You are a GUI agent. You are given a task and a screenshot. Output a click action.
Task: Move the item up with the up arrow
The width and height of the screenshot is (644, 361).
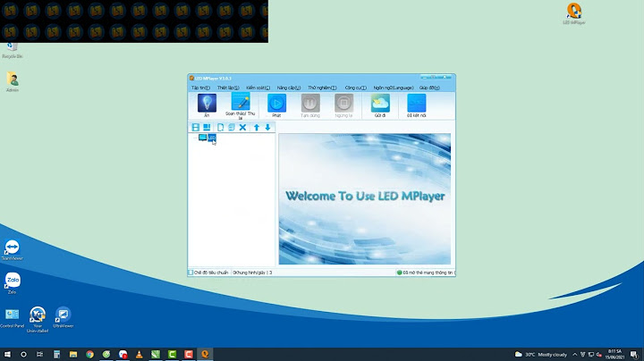pos(257,128)
